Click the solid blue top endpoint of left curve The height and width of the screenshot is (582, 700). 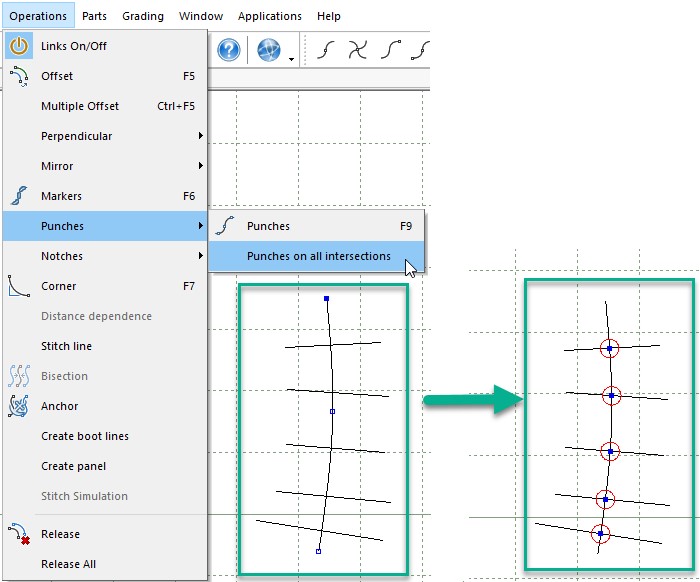pyautogui.click(x=326, y=299)
